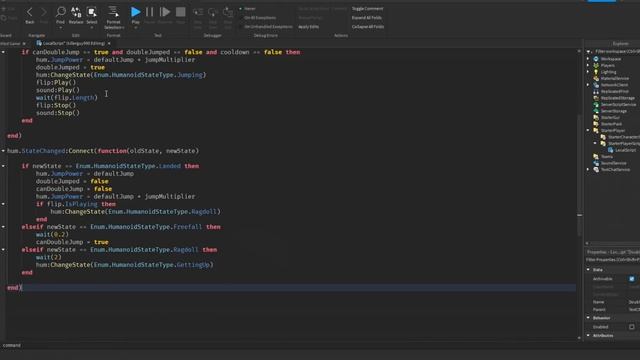Image resolution: width=640 pixels, height=360 pixels.
Task: Close the leftmost game tab
Action: click(24, 43)
